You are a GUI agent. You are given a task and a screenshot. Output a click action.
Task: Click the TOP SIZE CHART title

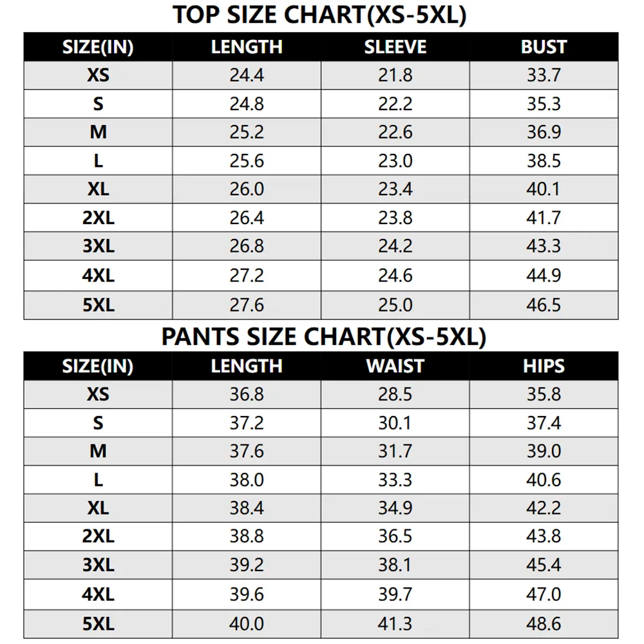coord(319,15)
